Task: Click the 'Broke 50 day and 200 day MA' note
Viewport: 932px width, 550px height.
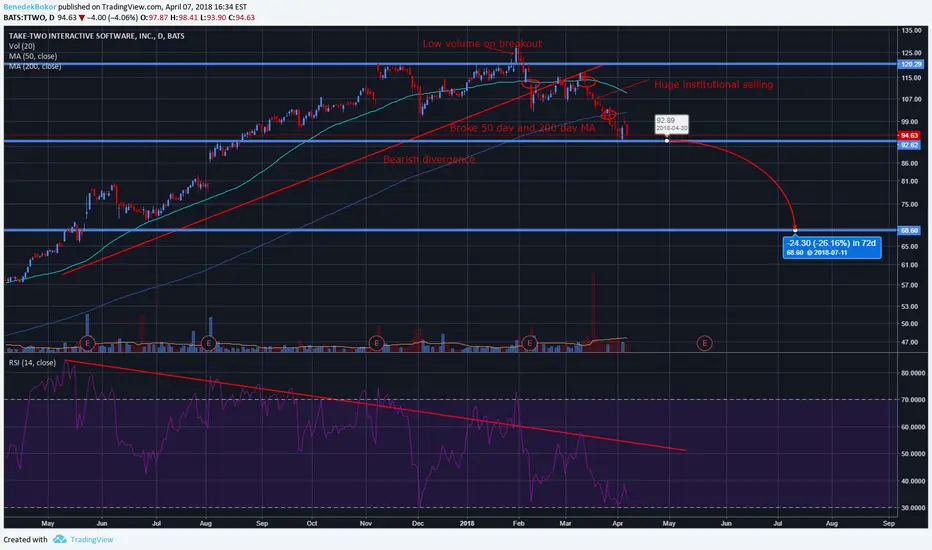Action: coord(522,128)
